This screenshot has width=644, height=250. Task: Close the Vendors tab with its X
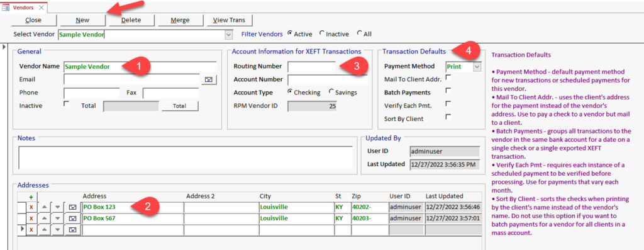click(42, 8)
